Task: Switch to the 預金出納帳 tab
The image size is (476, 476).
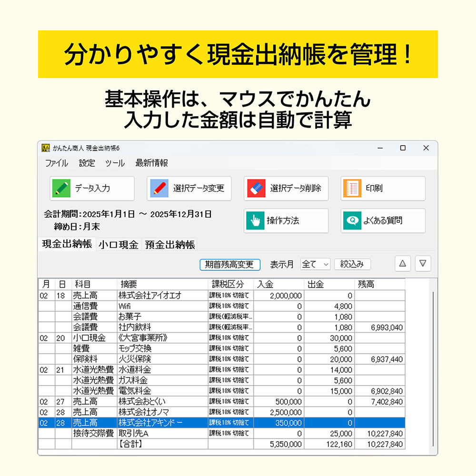Action: coord(170,245)
